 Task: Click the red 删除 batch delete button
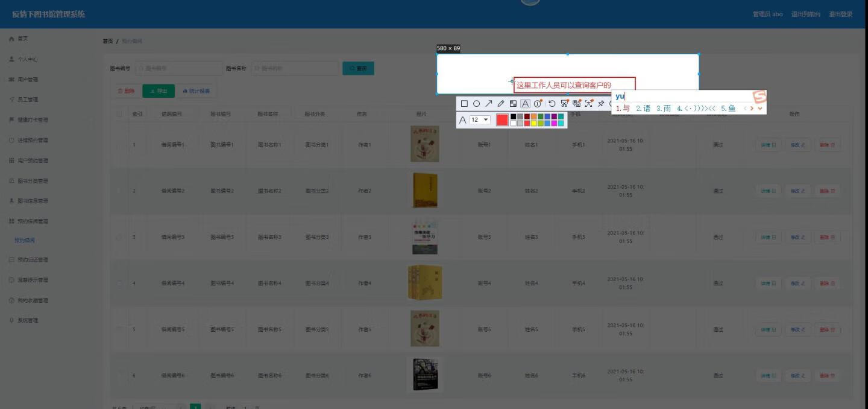pos(126,91)
